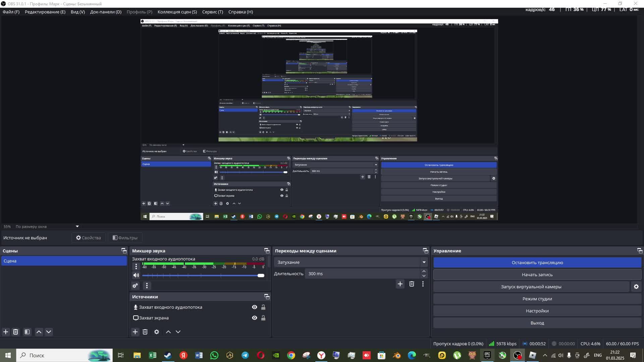Click the Настройки button
The image size is (644, 362).
537,311
